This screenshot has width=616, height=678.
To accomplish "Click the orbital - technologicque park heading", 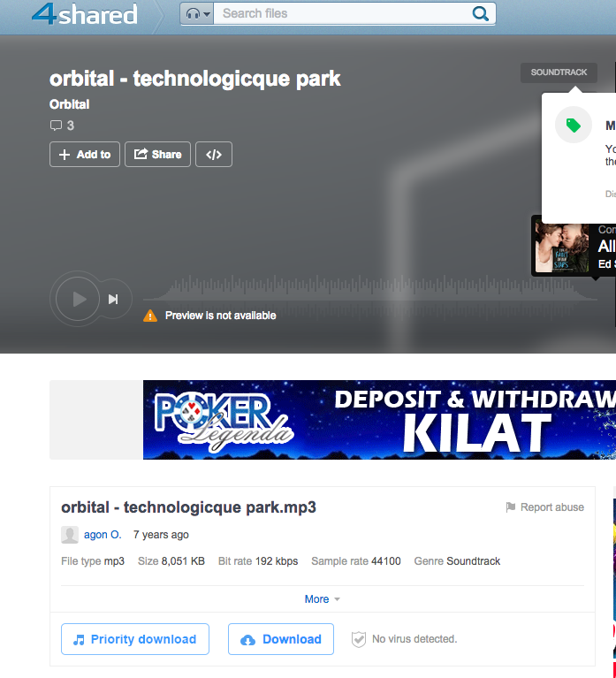I will point(195,79).
